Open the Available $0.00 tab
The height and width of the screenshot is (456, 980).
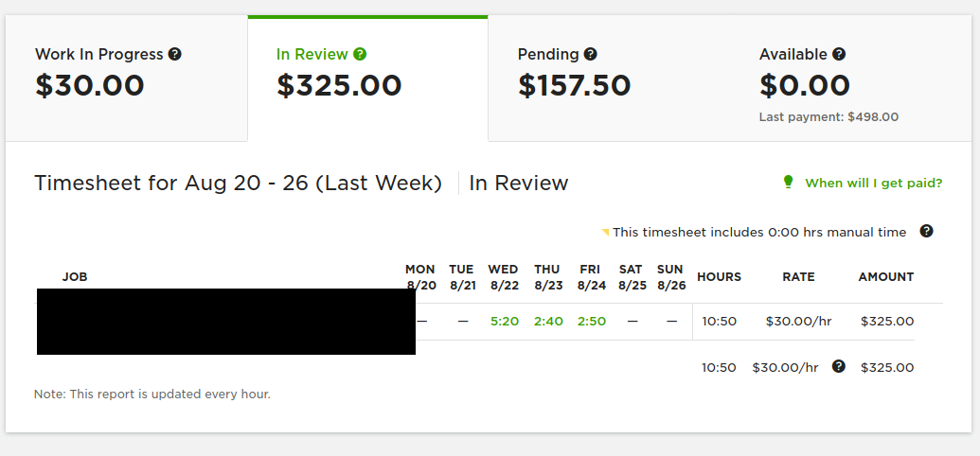(x=850, y=79)
